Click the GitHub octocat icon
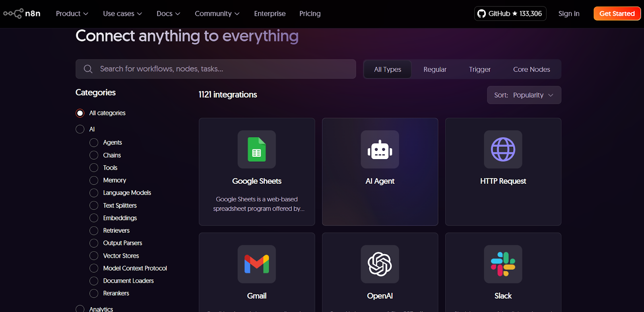This screenshot has width=644, height=312. pyautogui.click(x=481, y=14)
